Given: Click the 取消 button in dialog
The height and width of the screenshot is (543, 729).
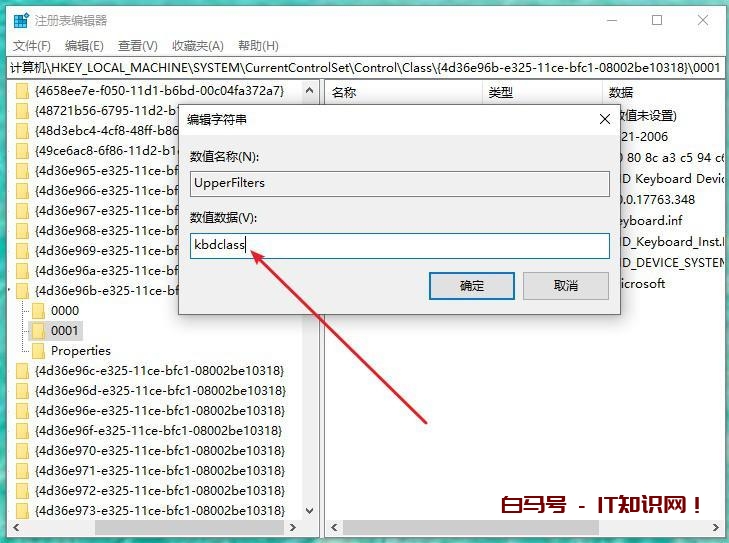Looking at the screenshot, I should (566, 285).
